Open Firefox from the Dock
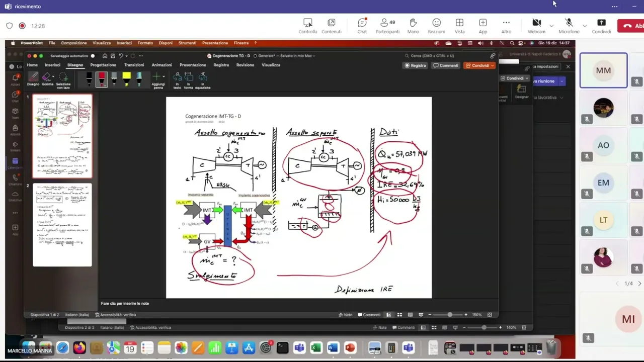 79,347
